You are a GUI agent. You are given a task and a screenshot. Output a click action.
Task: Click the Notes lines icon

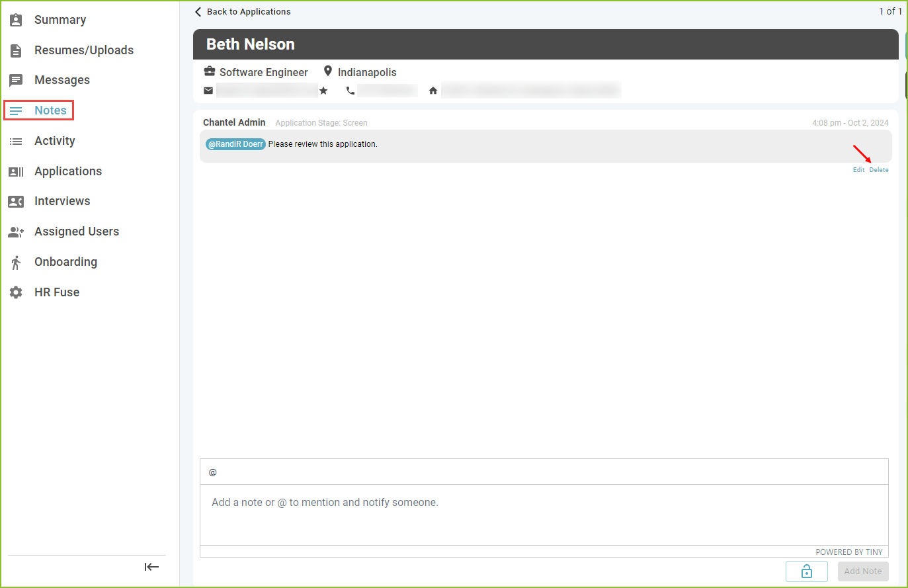tap(16, 110)
